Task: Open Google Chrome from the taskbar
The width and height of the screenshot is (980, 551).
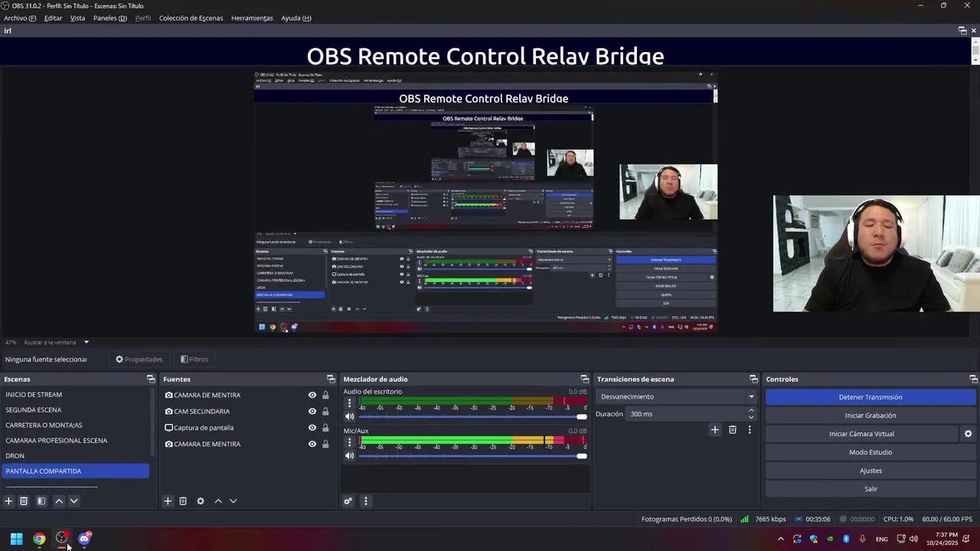Action: 39,539
